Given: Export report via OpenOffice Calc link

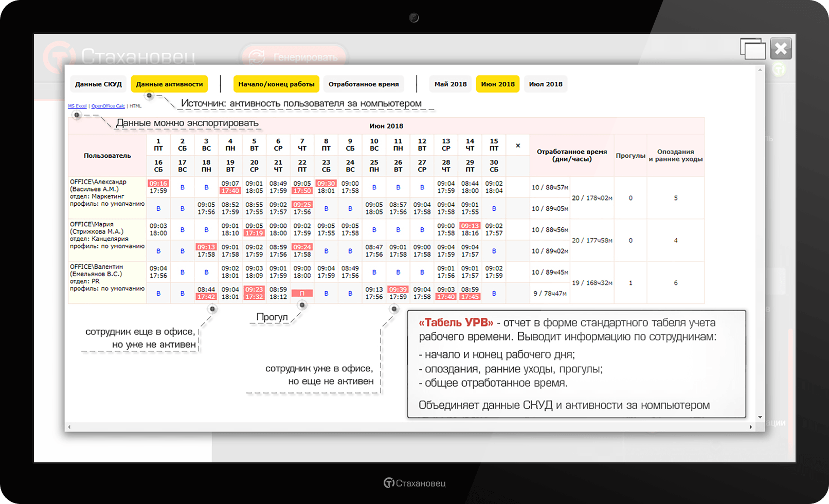Looking at the screenshot, I should click(108, 106).
